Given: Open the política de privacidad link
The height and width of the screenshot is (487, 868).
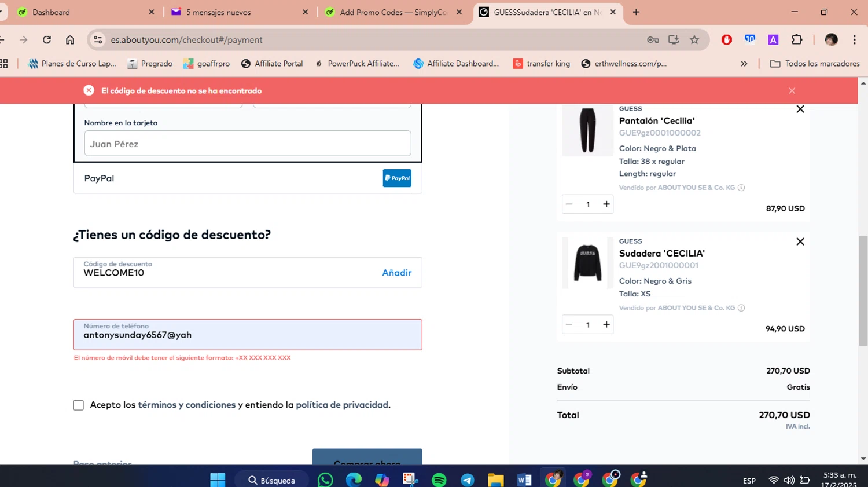Looking at the screenshot, I should [x=342, y=405].
